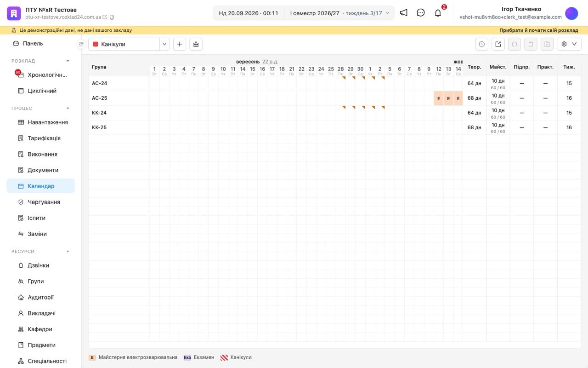Open the history clock icon
The width and height of the screenshot is (588, 368).
[482, 44]
